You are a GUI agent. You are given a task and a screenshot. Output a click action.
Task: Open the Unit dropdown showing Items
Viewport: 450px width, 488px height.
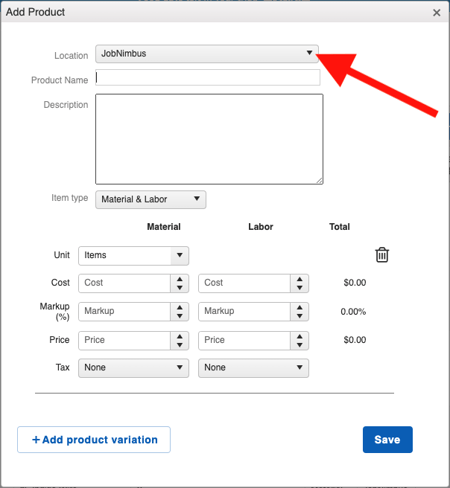tap(134, 256)
